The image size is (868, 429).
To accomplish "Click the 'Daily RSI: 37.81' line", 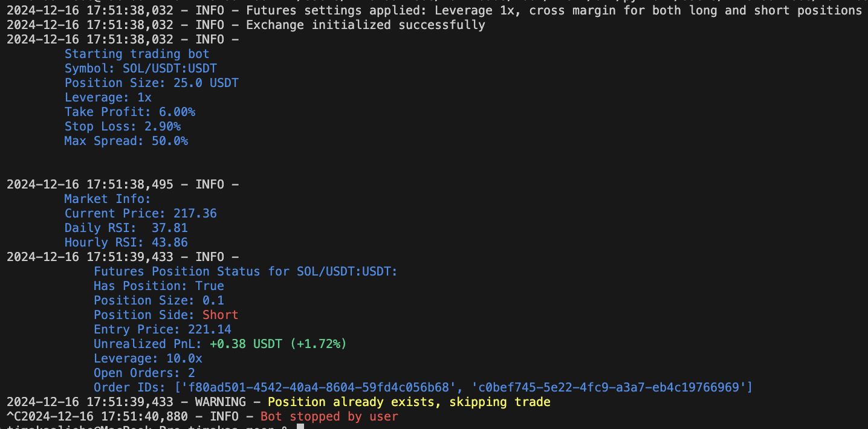I will [x=126, y=228].
